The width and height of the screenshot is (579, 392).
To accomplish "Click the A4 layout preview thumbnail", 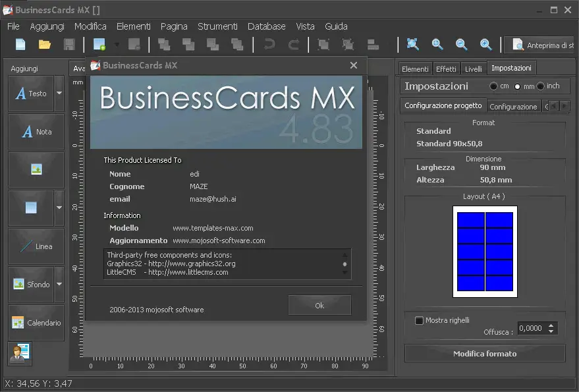I will coord(485,252).
